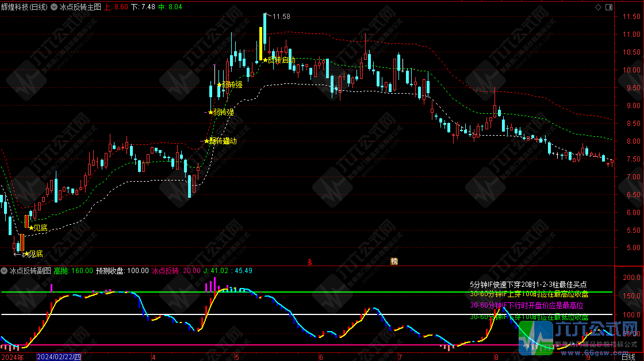This screenshot has width=644, height=361.
Task: Click the red S marker icon
Action: coord(310,261)
